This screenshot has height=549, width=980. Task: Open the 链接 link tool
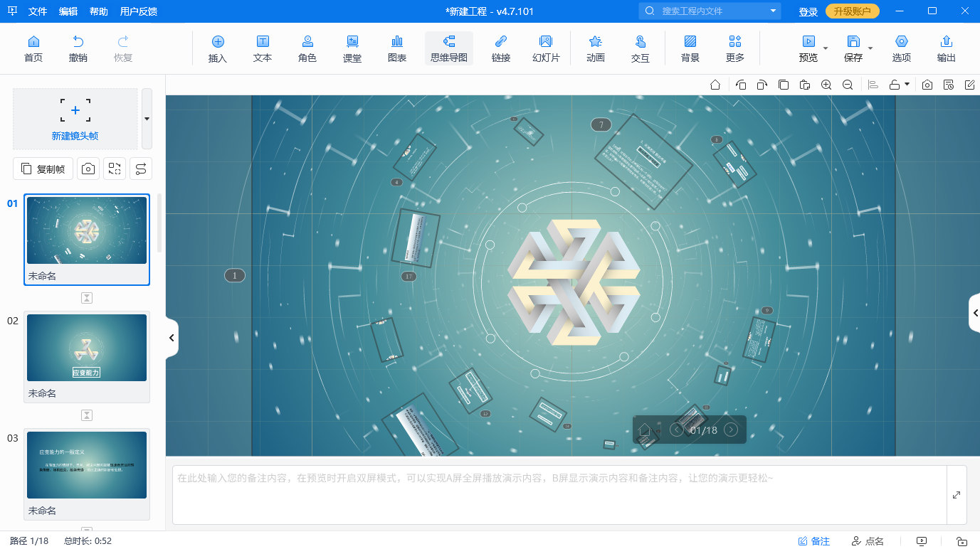[501, 48]
